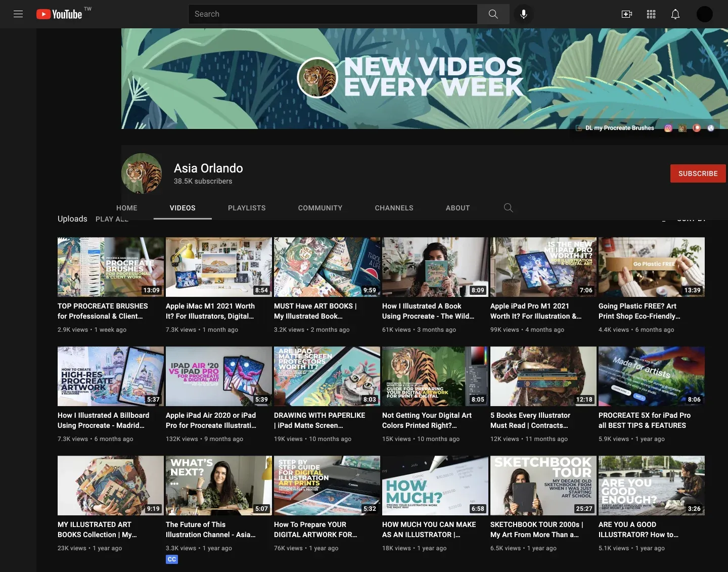Viewport: 728px width, 572px height.
Task: Open iPad Air '20 vs iPad Pro thumbnail
Action: tap(219, 376)
